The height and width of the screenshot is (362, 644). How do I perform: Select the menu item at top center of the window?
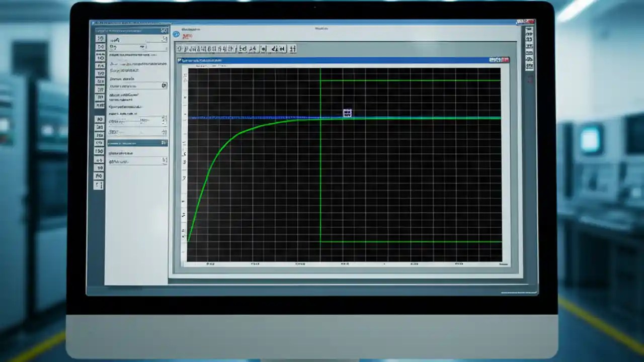(x=323, y=29)
